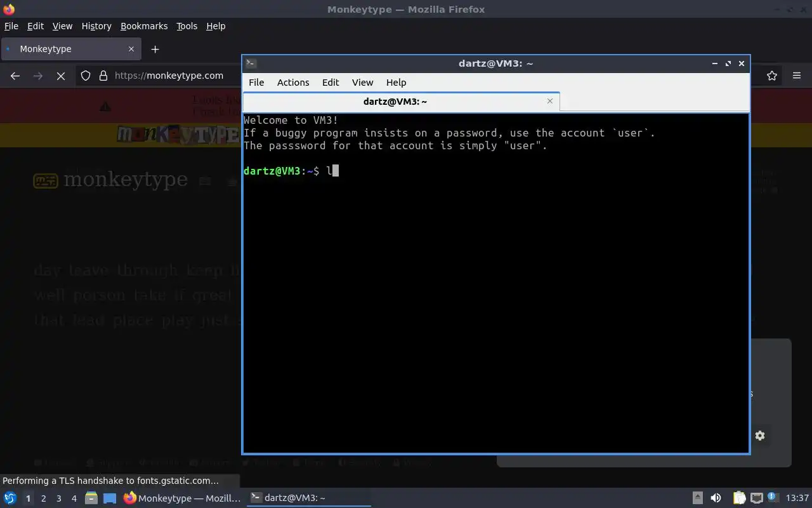Open Firefox's Bookmarks menu
812x508 pixels.
click(x=144, y=26)
